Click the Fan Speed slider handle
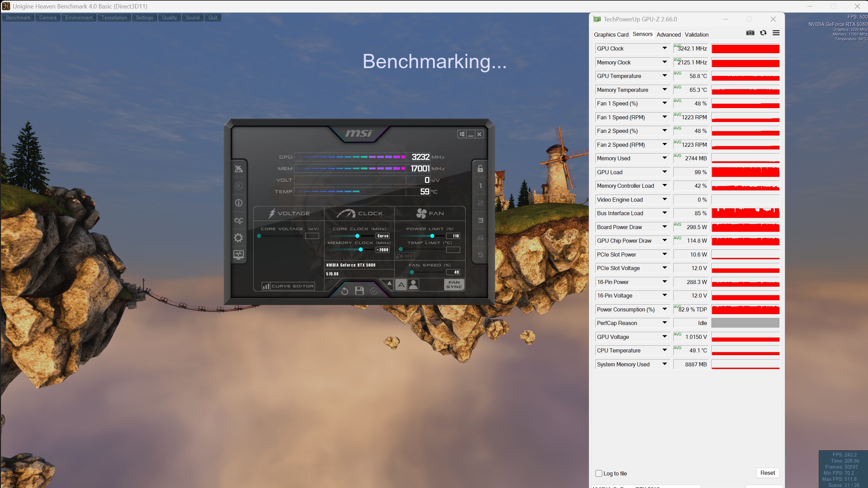This screenshot has width=868, height=488. coord(412,272)
